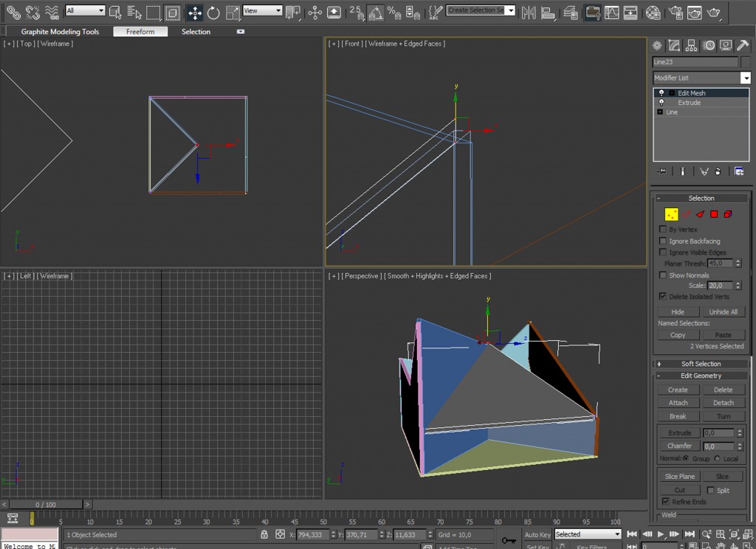756x549 pixels.
Task: Open Edit Named Selection Sets
Action: (436, 13)
